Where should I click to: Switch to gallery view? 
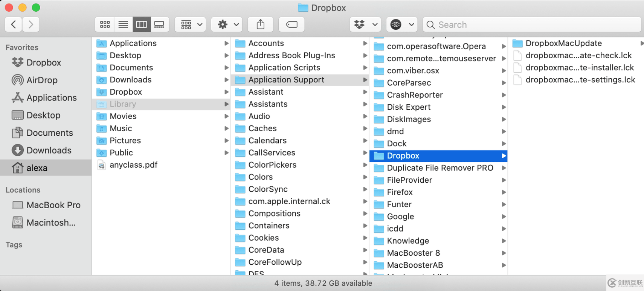pos(160,24)
